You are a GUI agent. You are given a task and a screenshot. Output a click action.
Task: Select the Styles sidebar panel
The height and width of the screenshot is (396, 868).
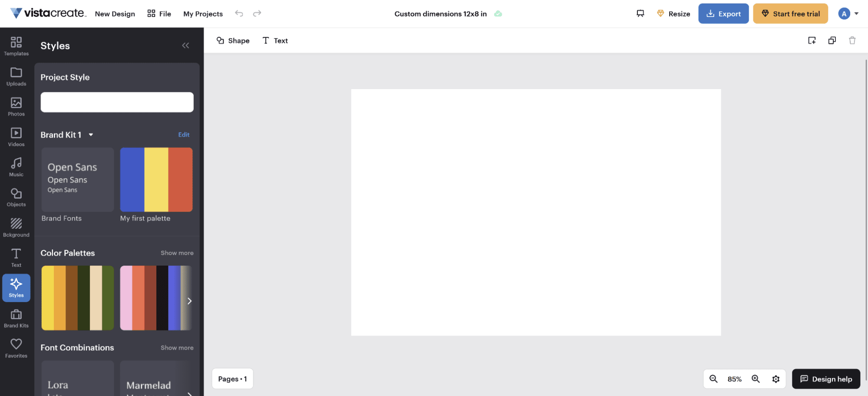pyautogui.click(x=16, y=288)
